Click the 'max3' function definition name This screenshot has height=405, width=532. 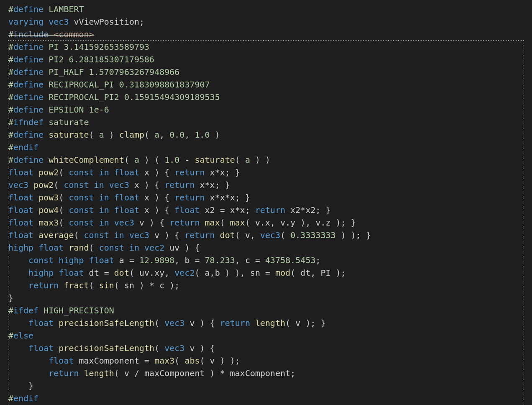(x=49, y=223)
